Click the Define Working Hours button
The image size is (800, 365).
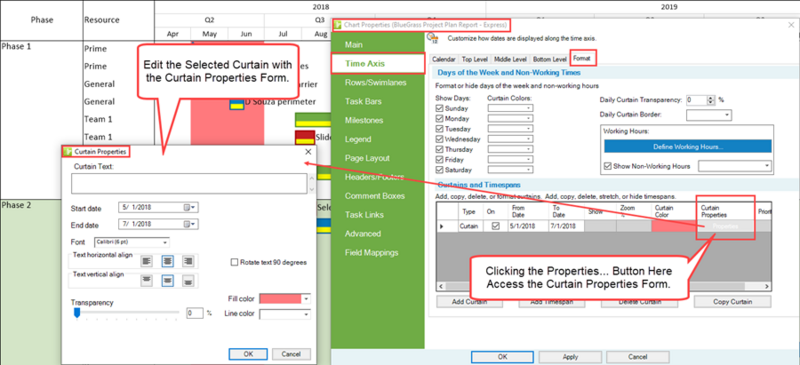[688, 147]
